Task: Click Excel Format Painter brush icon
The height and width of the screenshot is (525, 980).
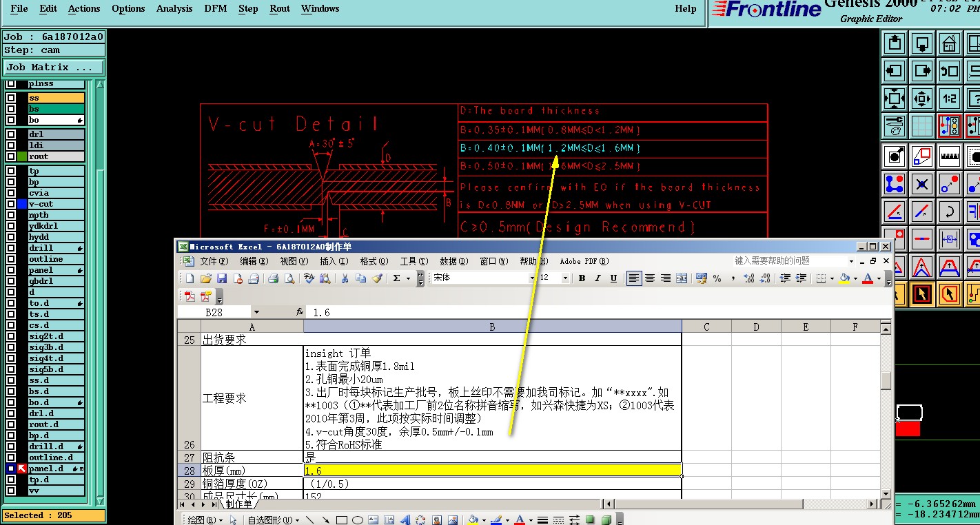Action: 377,278
